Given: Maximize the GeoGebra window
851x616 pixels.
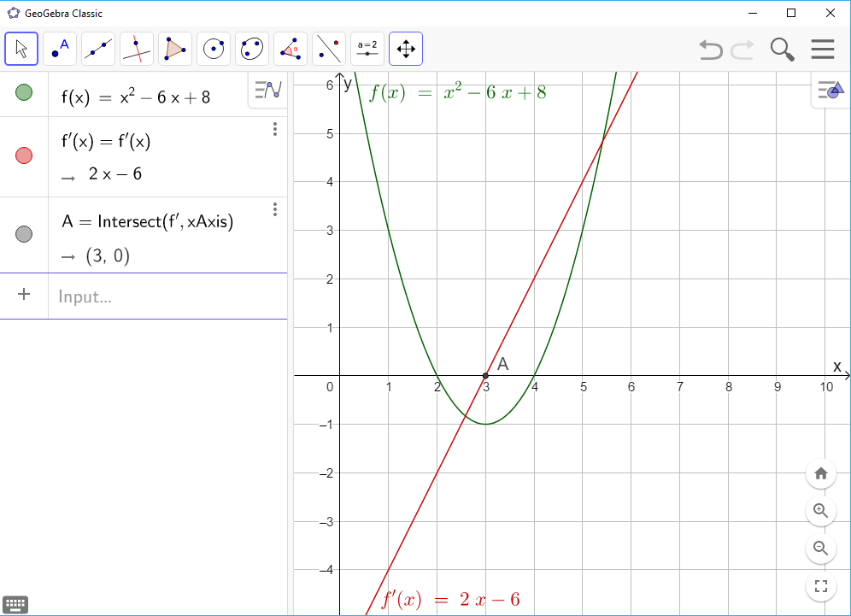Looking at the screenshot, I should click(791, 13).
